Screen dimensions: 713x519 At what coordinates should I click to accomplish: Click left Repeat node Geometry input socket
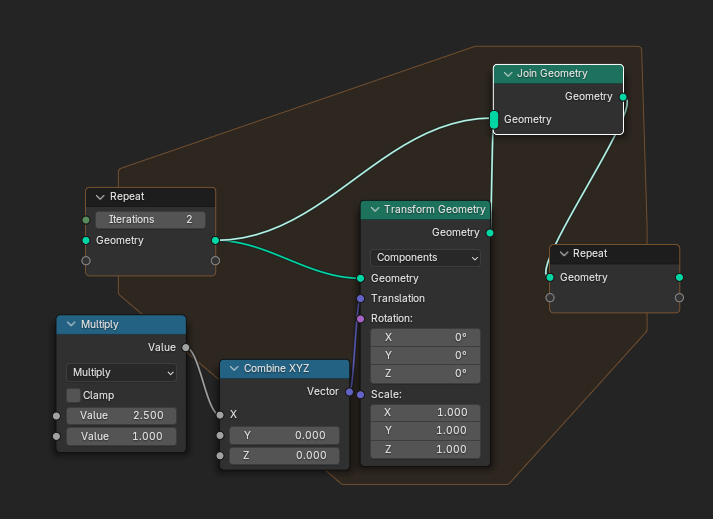tap(86, 240)
